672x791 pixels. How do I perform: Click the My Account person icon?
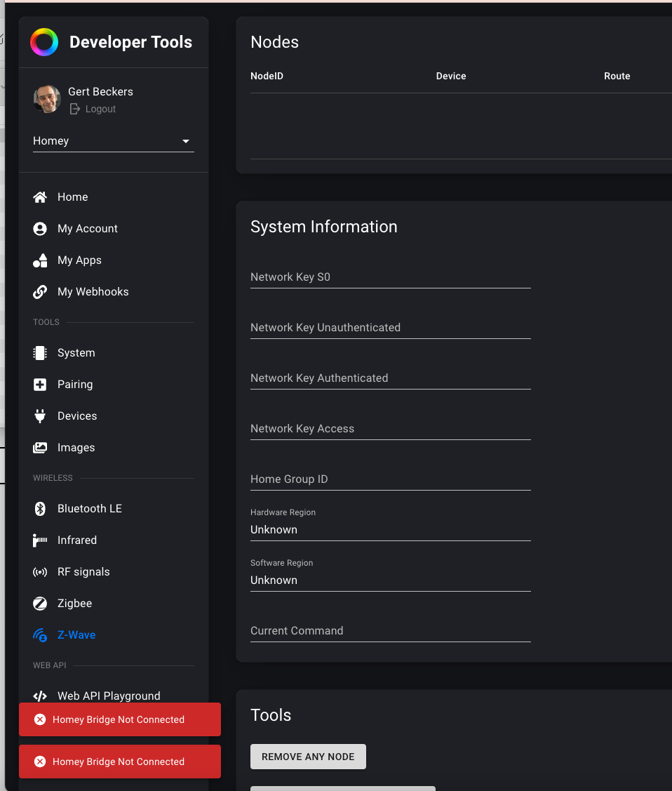40,229
